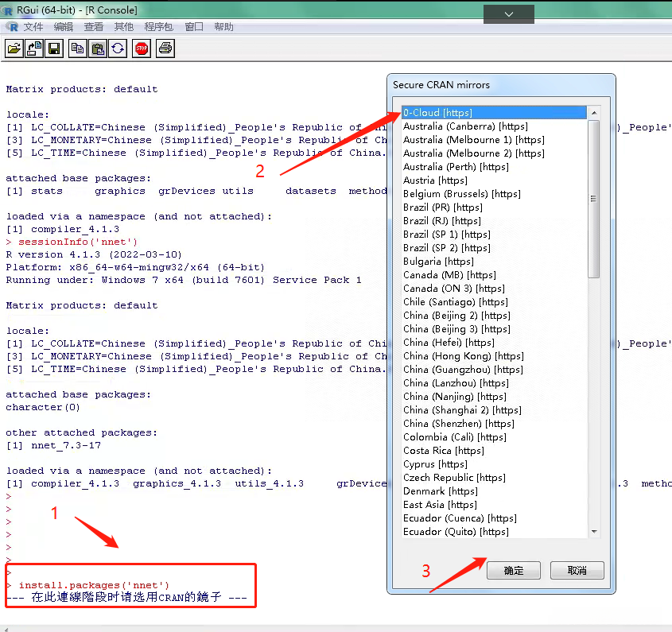Select Bulgaria [https] mirror
Image resolution: width=672 pixels, height=632 pixels.
pos(494,262)
